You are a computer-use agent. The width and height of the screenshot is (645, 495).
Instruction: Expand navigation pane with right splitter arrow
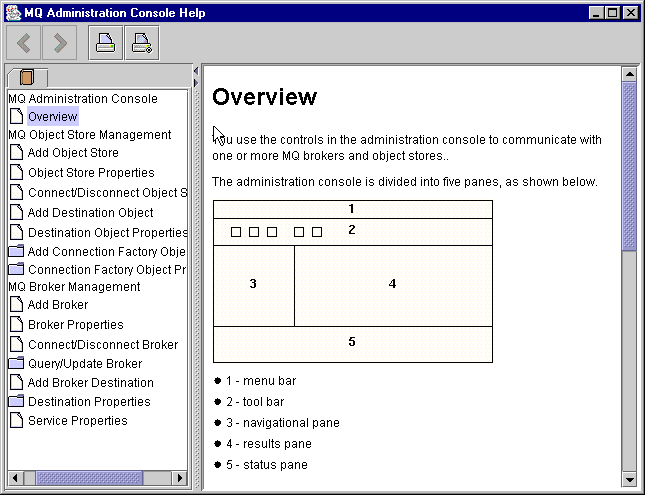[x=196, y=83]
